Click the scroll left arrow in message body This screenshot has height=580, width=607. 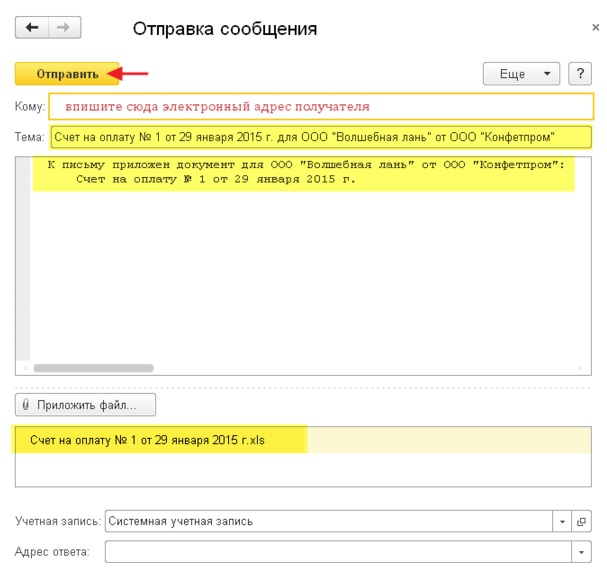[x=25, y=368]
